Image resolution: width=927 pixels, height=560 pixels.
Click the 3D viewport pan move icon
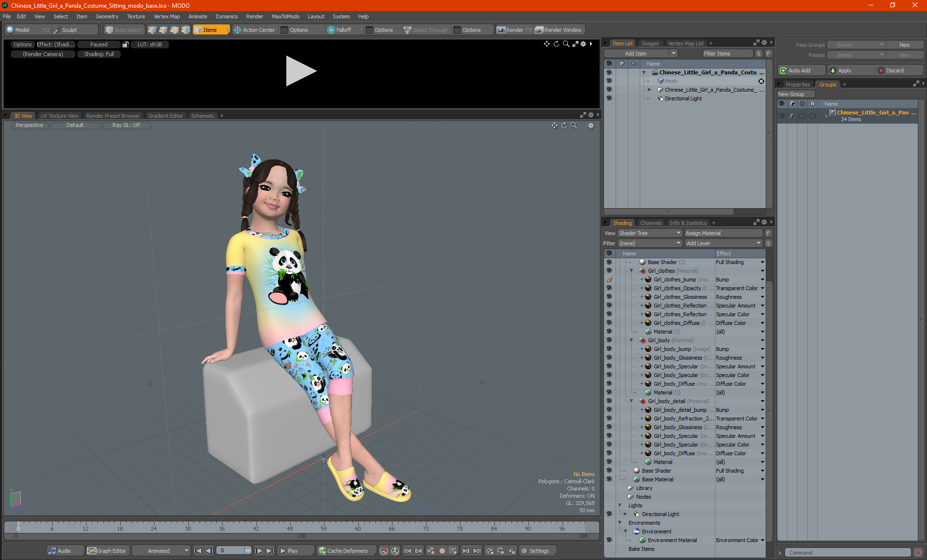tap(554, 126)
